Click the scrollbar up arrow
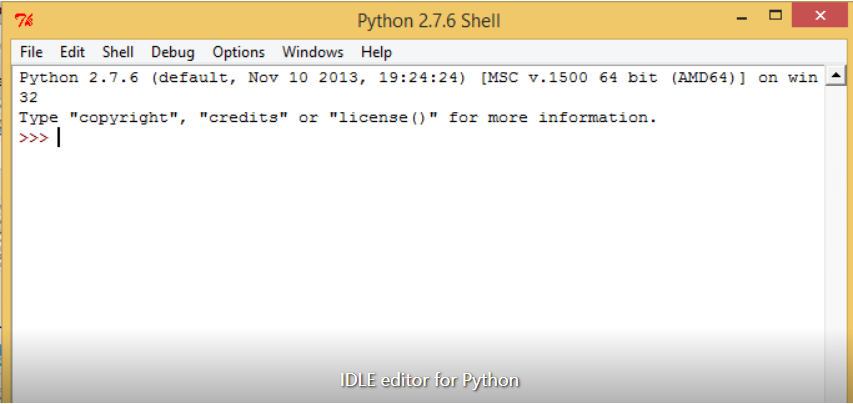The height and width of the screenshot is (404, 853). point(835,77)
